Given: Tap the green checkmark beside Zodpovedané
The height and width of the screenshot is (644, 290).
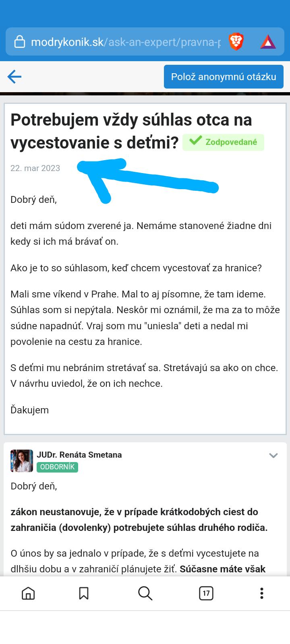Looking at the screenshot, I should click(195, 141).
